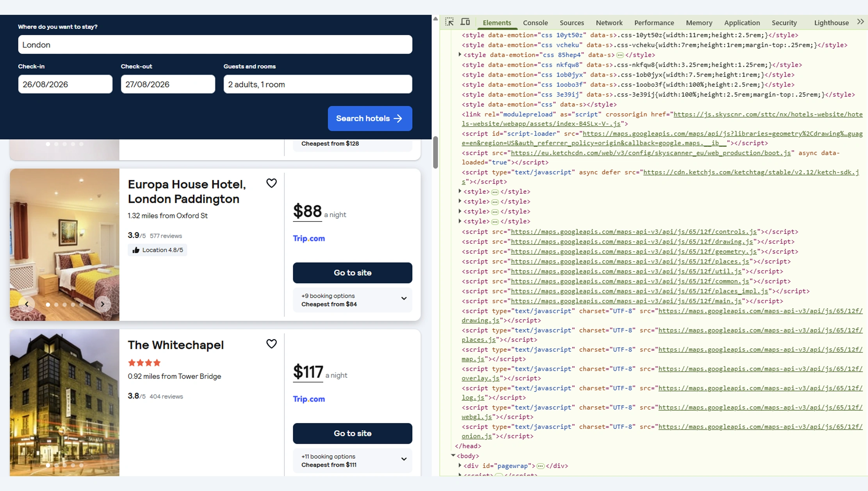
Task: Click the Whitechapel four-star rating
Action: (x=144, y=363)
